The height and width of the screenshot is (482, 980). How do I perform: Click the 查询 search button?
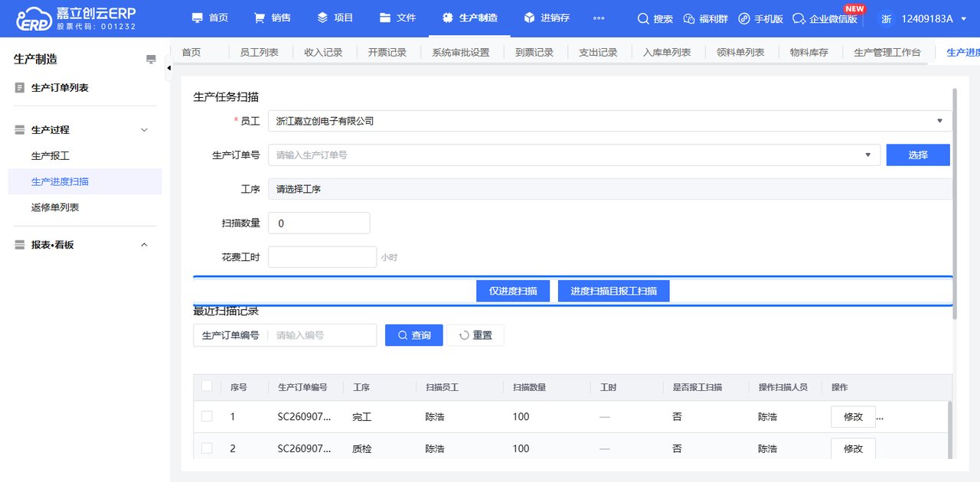point(413,335)
